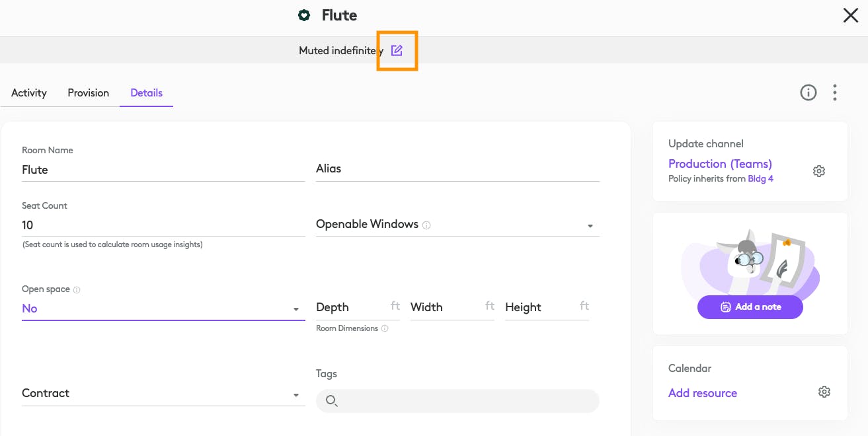Select the Details tab

point(146,92)
